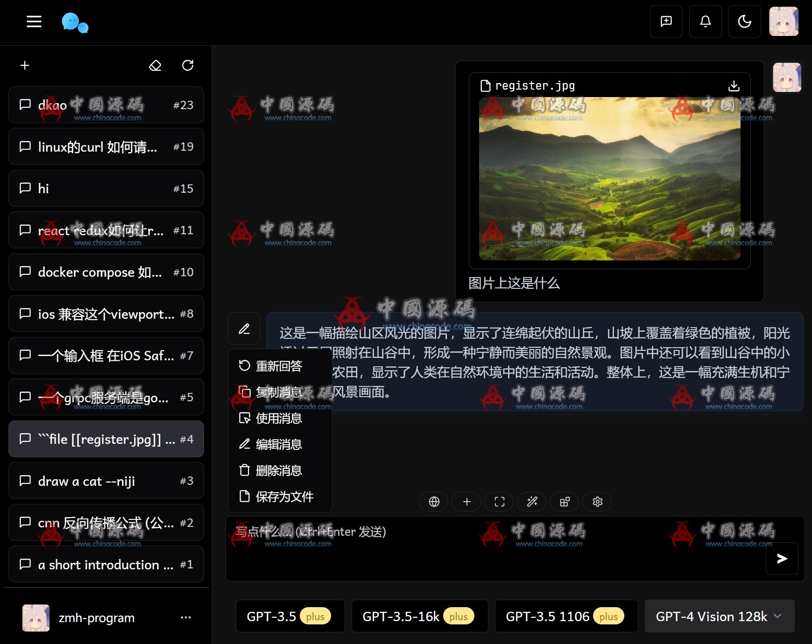Select the globe web-access icon

click(x=433, y=502)
